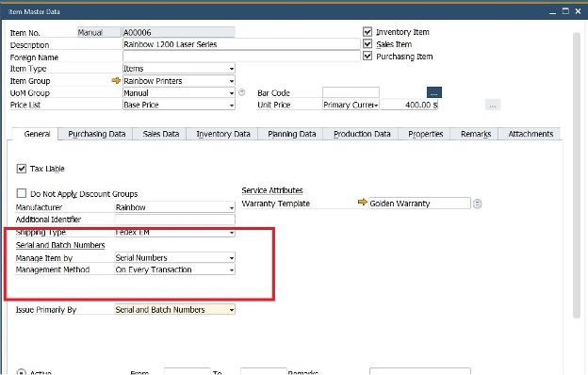Click the gray ellipsis button beside Unit Price
This screenshot has height=375, width=588.
click(x=493, y=105)
